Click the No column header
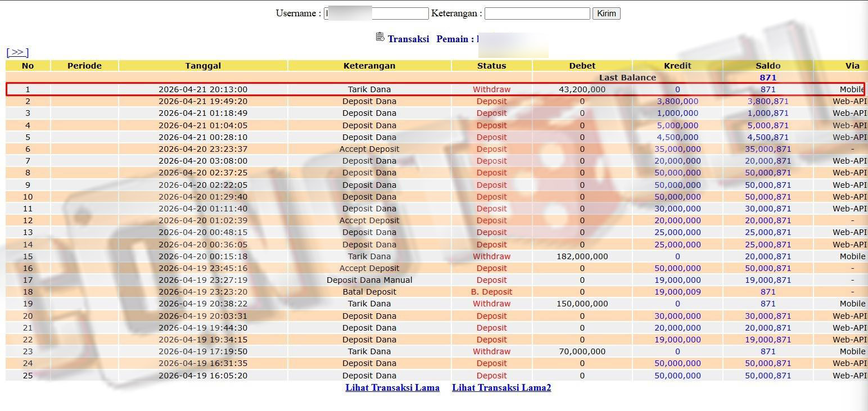 pyautogui.click(x=28, y=66)
